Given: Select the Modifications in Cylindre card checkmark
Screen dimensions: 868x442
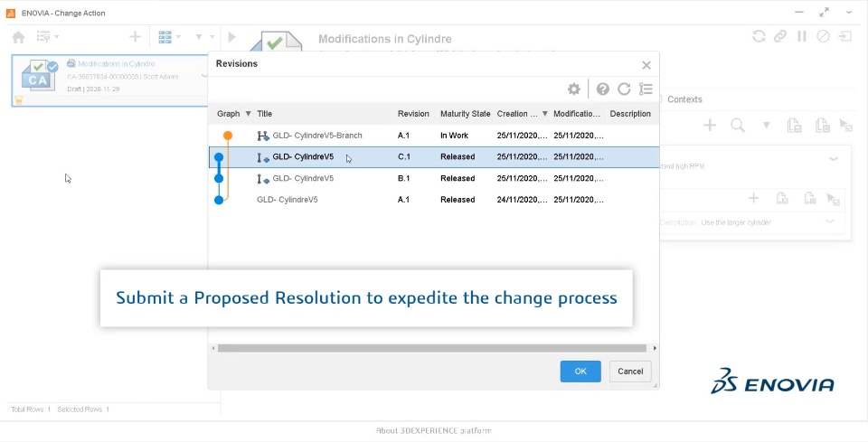Looking at the screenshot, I should tap(52, 66).
